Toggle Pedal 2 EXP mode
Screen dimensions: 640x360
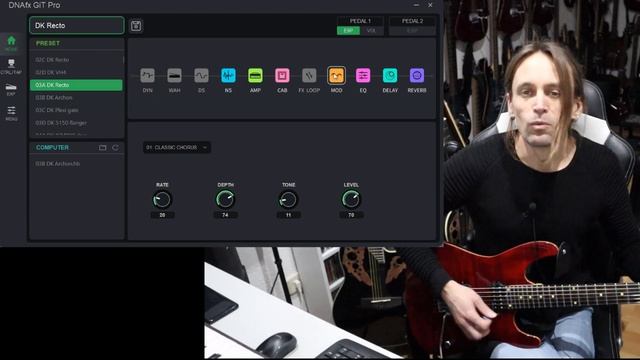click(412, 31)
